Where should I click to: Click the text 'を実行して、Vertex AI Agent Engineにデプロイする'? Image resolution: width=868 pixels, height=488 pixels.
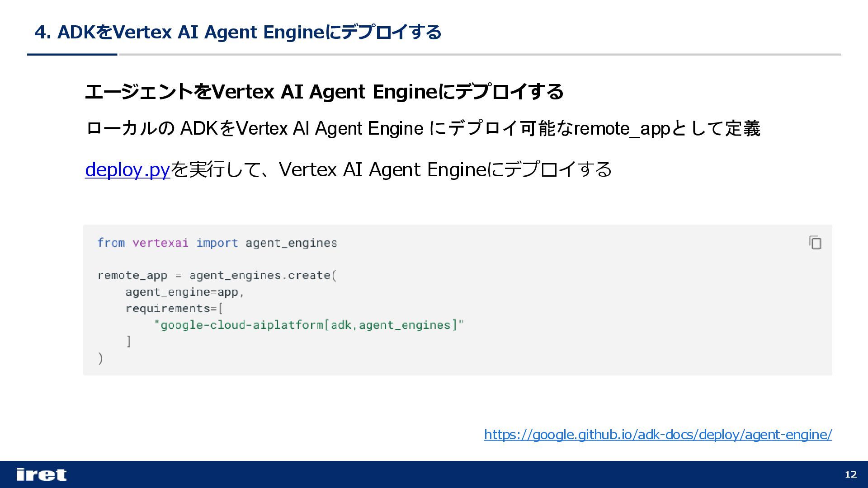(391, 170)
